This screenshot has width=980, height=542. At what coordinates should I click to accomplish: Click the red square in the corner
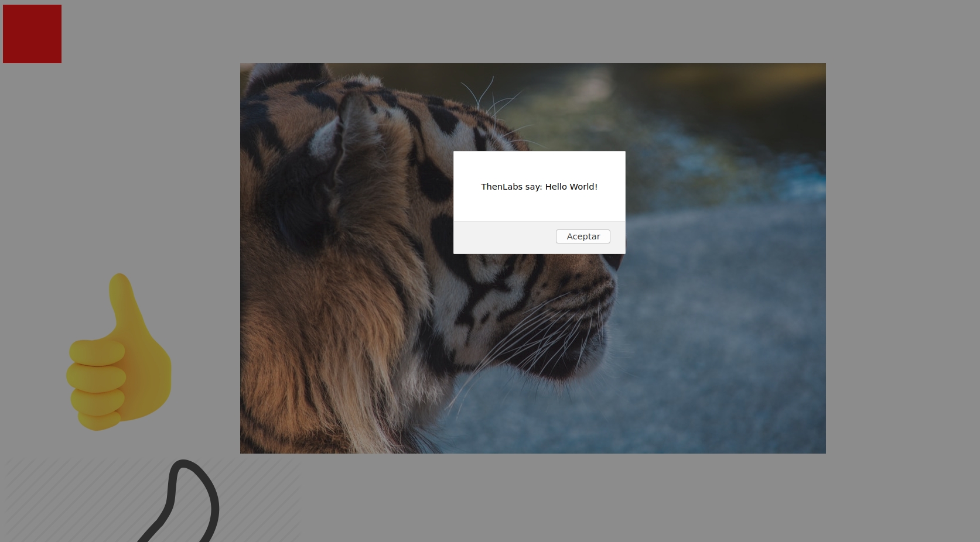click(x=32, y=34)
